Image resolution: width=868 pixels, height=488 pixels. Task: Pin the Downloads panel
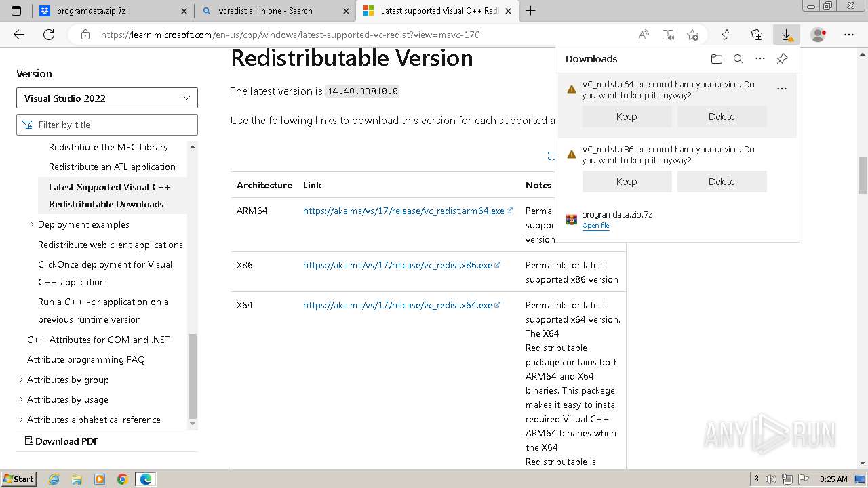click(782, 59)
